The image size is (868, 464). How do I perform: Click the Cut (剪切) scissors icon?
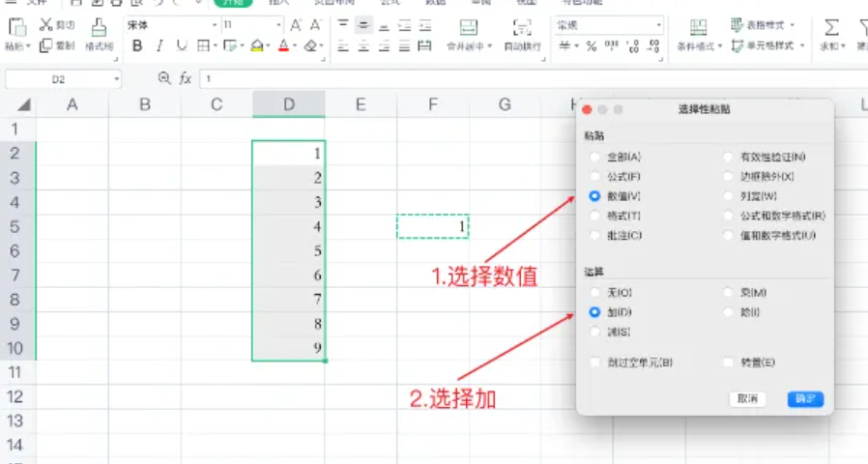click(x=46, y=24)
